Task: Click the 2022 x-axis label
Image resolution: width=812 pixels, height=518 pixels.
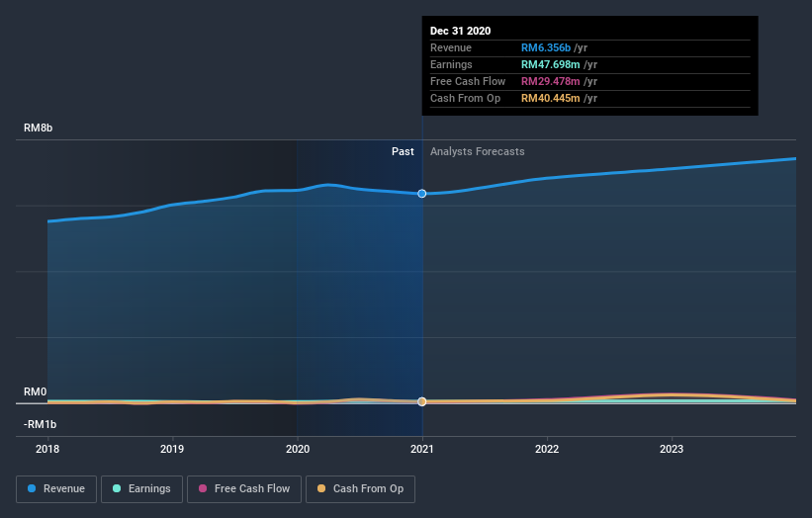Action: pyautogui.click(x=547, y=449)
